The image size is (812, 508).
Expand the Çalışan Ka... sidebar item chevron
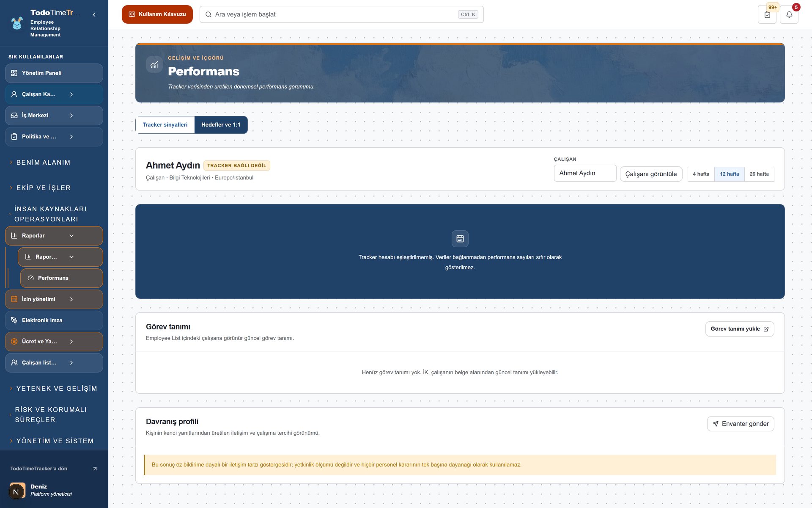pyautogui.click(x=71, y=94)
